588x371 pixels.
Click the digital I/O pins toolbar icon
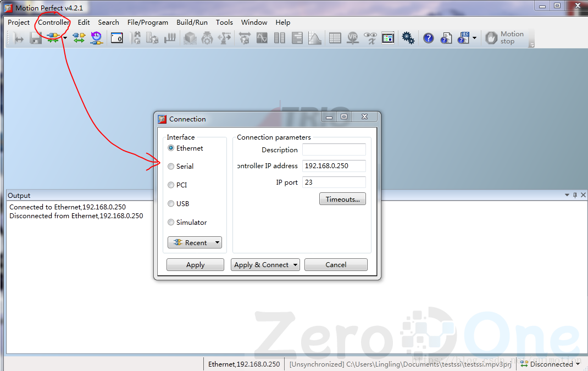point(170,38)
